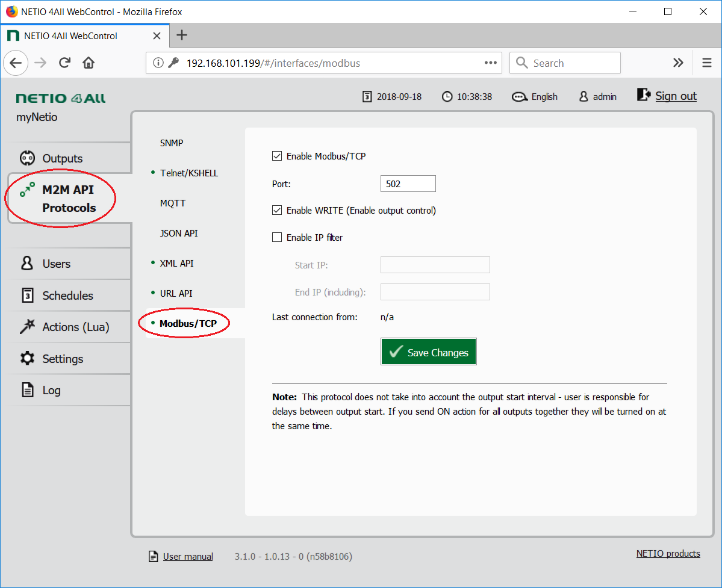Open the Firefox hamburger menu
722x588 pixels.
click(707, 63)
